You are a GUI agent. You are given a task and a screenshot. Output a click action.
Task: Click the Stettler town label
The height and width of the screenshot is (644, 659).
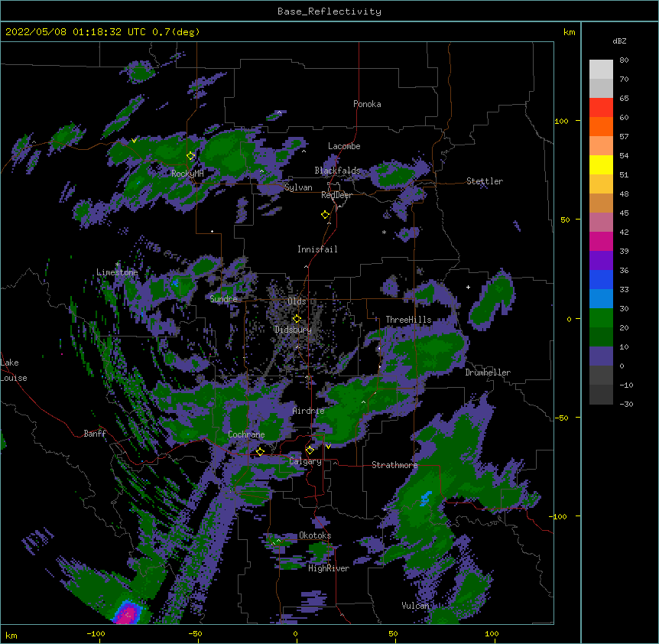(x=485, y=181)
